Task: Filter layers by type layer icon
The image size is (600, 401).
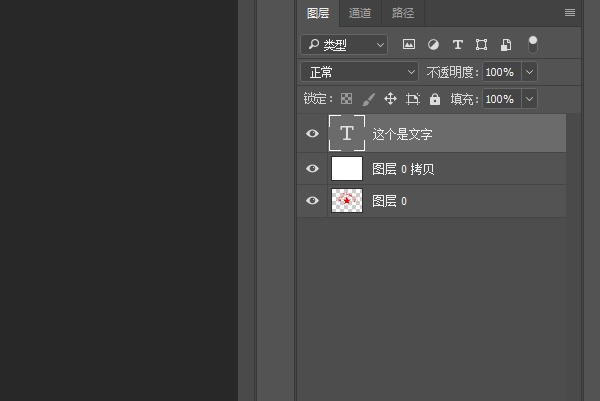Action: click(x=458, y=45)
